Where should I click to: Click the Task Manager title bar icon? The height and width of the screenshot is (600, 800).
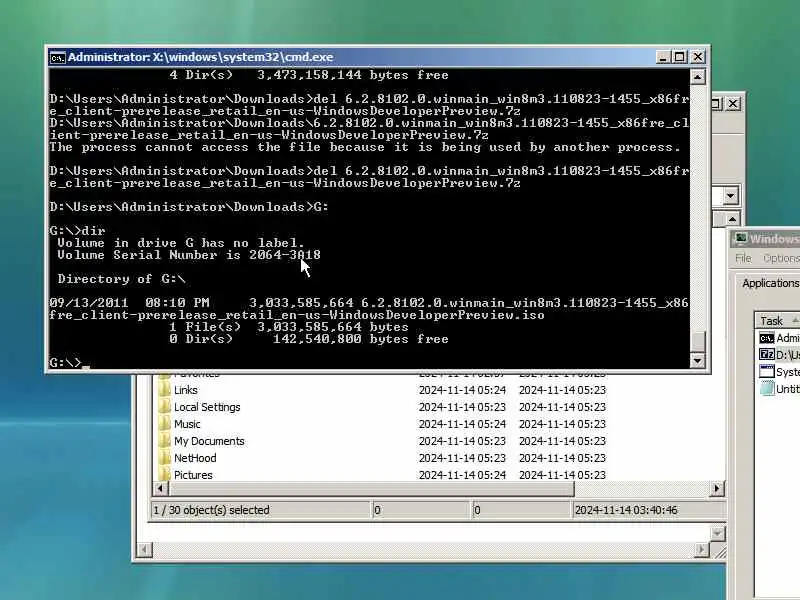point(741,238)
